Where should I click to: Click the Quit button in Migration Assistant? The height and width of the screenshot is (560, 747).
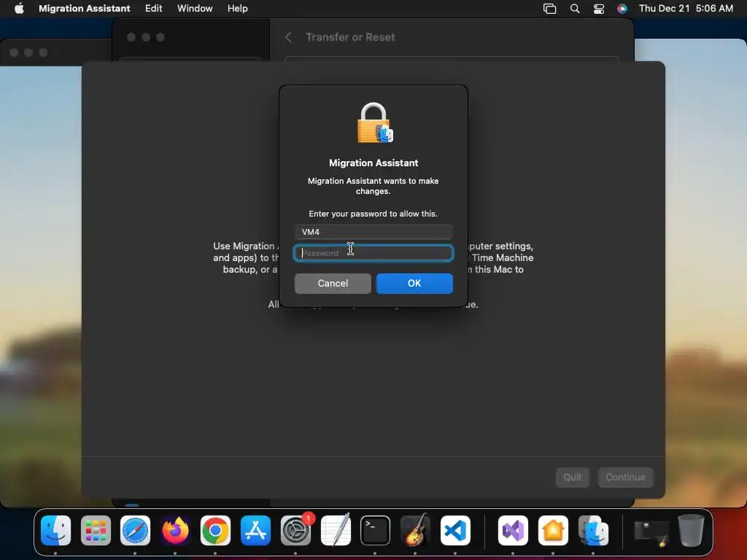572,477
